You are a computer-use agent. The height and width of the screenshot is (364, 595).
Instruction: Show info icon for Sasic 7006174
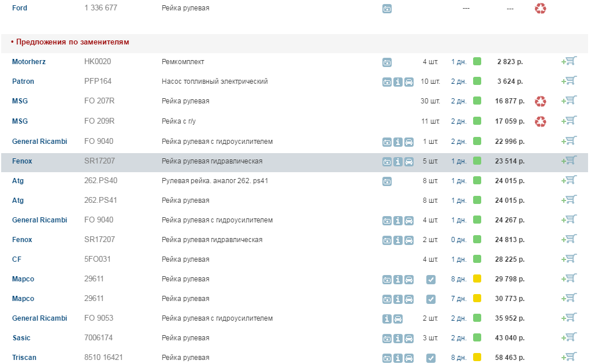tap(397, 339)
